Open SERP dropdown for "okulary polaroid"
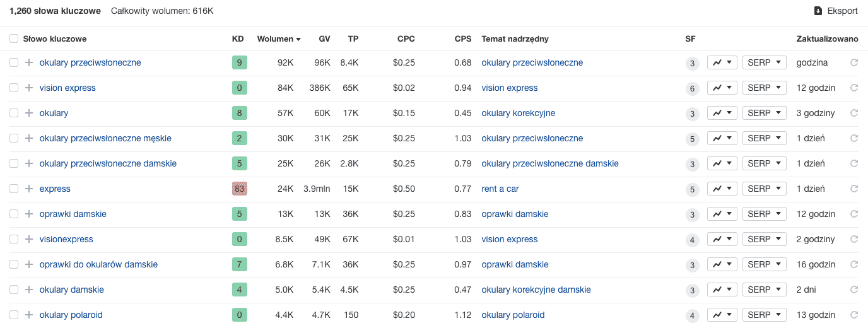The image size is (868, 328). tap(764, 315)
